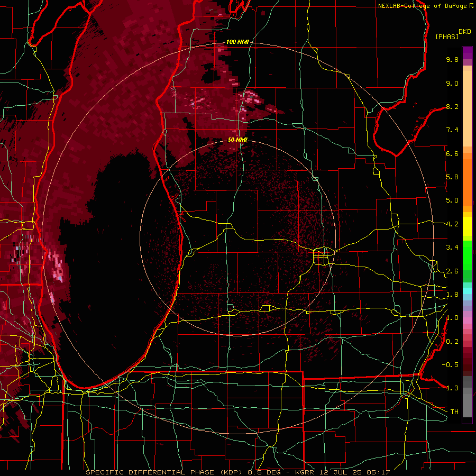Click the TH threshold legend label
The image size is (476, 476).
pos(454,412)
